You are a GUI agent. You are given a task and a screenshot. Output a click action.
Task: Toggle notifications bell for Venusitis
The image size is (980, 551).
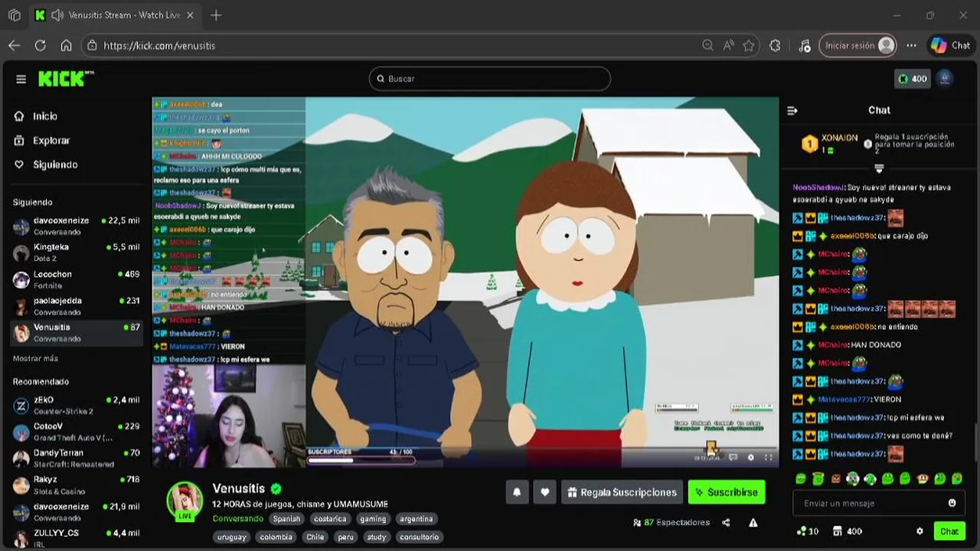517,492
